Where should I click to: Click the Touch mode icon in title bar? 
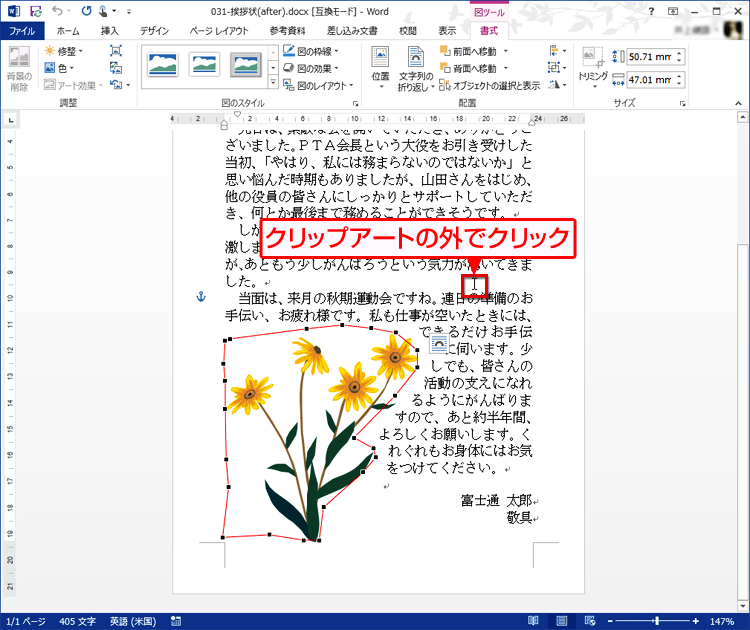pyautogui.click(x=103, y=11)
